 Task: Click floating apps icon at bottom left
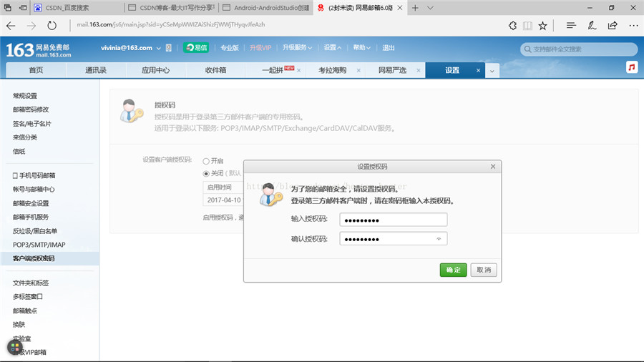(15, 348)
